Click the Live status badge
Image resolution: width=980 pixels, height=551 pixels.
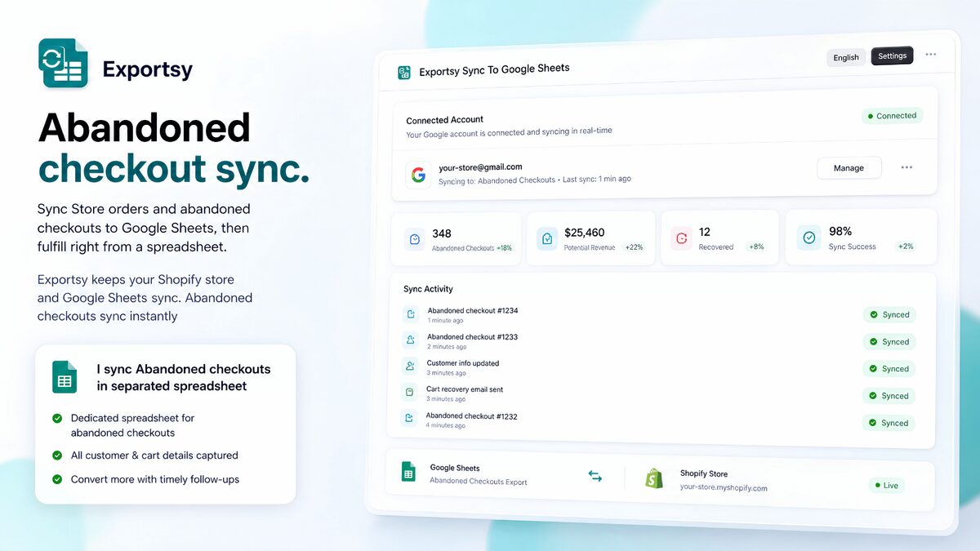pyautogui.click(x=887, y=485)
